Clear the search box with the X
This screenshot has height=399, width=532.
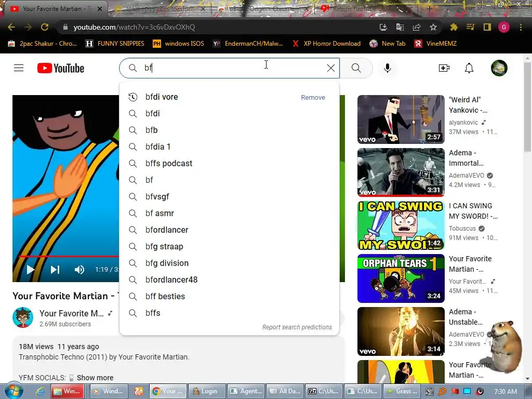(331, 68)
